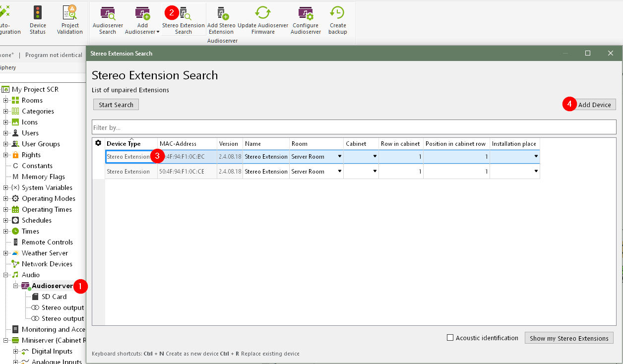Sort the table by Device Type column
The image size is (623, 364).
pyautogui.click(x=131, y=144)
